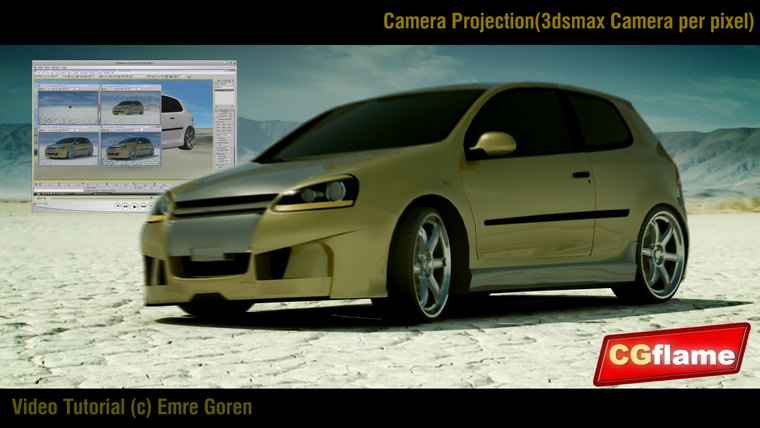The image size is (760, 428).
Task: Click the Video Tutorial Emre Goren credit text
Action: 132,407
